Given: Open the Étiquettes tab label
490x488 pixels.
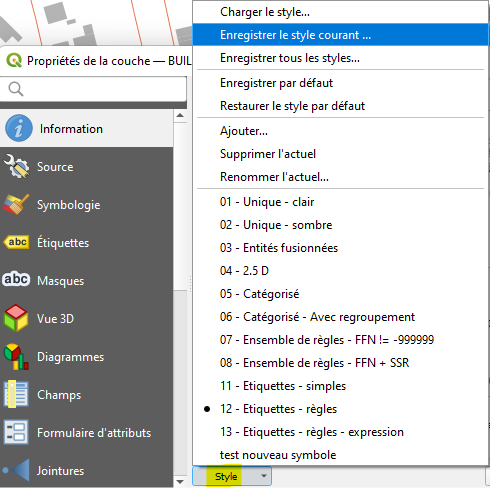Looking at the screenshot, I should point(63,242).
